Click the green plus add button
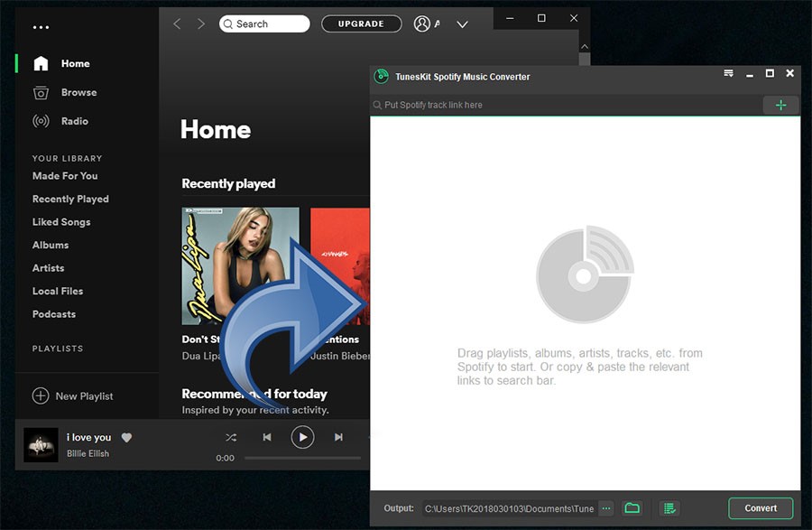This screenshot has width=812, height=530. 781,105
